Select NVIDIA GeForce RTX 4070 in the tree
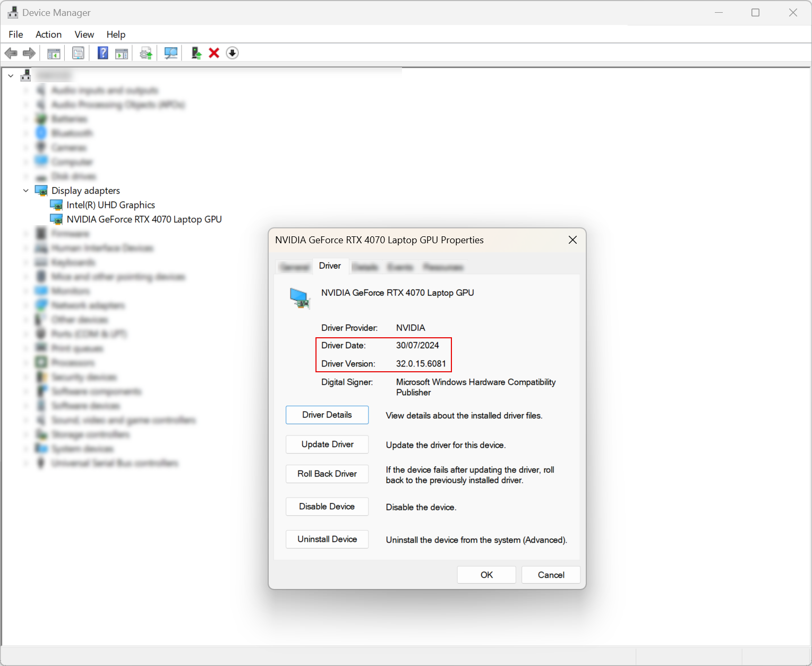The image size is (812, 666). (x=144, y=219)
